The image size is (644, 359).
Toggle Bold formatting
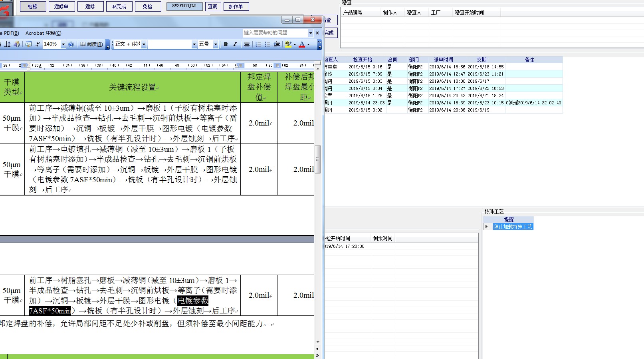pyautogui.click(x=226, y=44)
